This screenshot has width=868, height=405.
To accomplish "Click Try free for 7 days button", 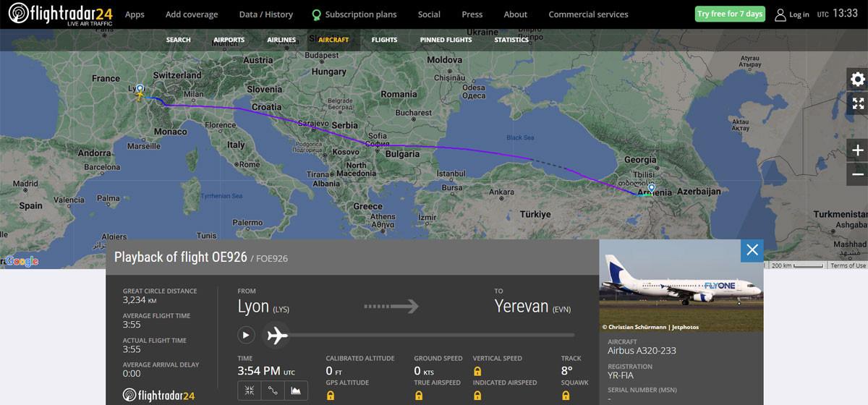I will (730, 14).
